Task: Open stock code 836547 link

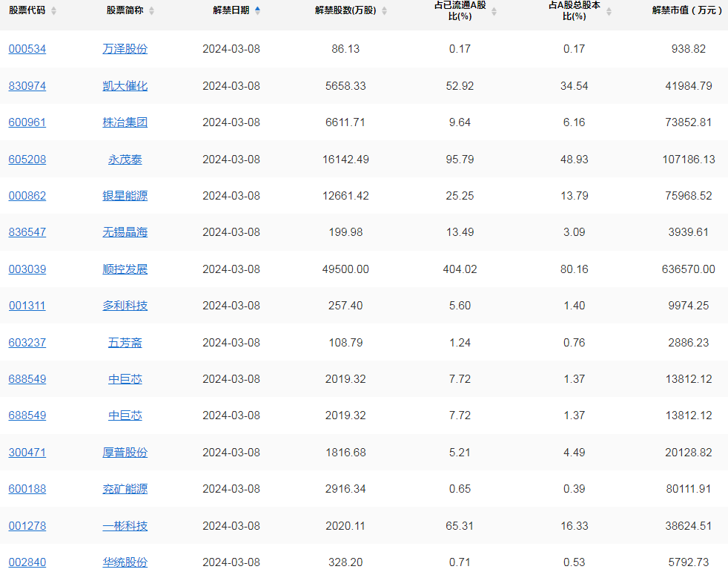Action: [x=27, y=232]
